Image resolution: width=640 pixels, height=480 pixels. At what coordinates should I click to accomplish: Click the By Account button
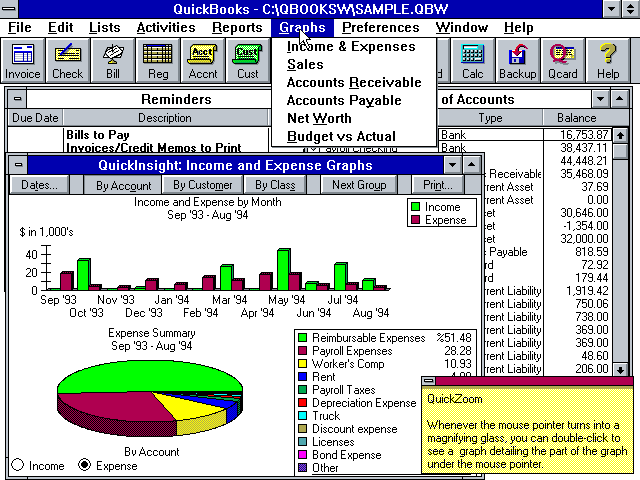point(123,185)
